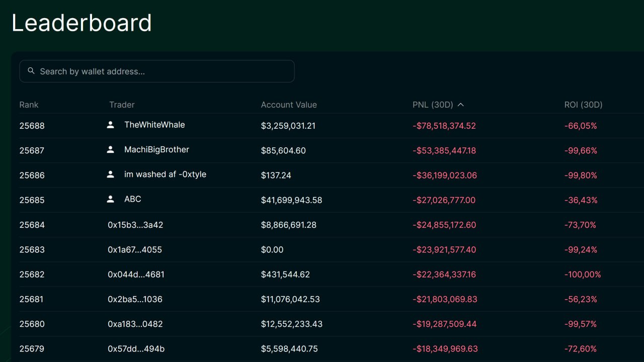Click the ABC trader avatar icon
Image resolution: width=644 pixels, height=362 pixels.
coord(111,199)
